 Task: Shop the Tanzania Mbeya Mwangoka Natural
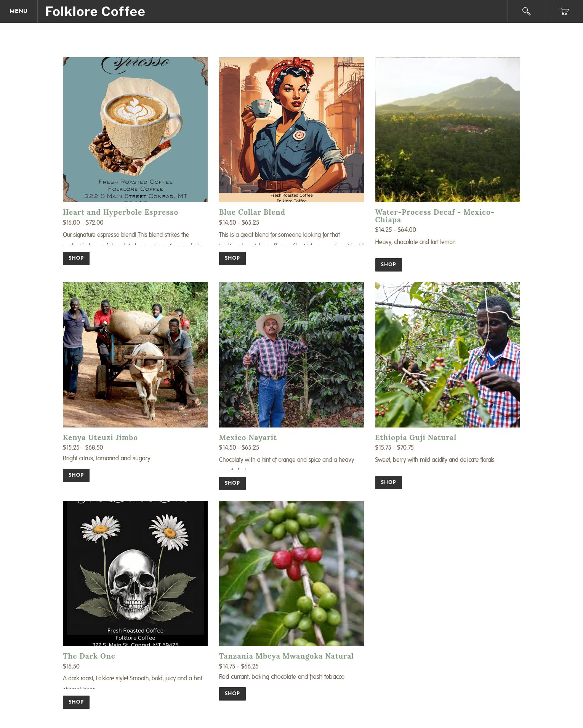point(232,694)
